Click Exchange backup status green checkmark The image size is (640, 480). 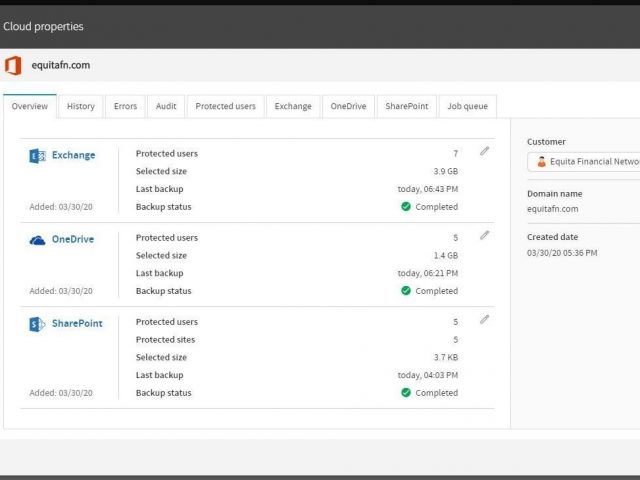click(406, 207)
